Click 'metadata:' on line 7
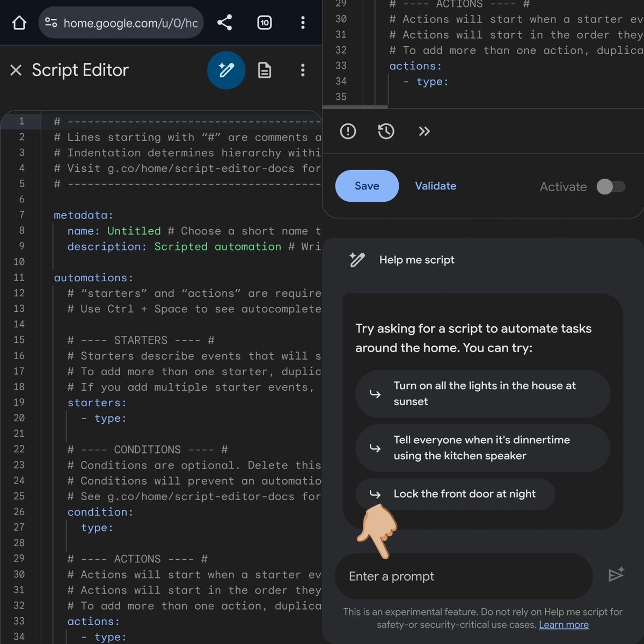Image resolution: width=644 pixels, height=644 pixels. (x=83, y=215)
